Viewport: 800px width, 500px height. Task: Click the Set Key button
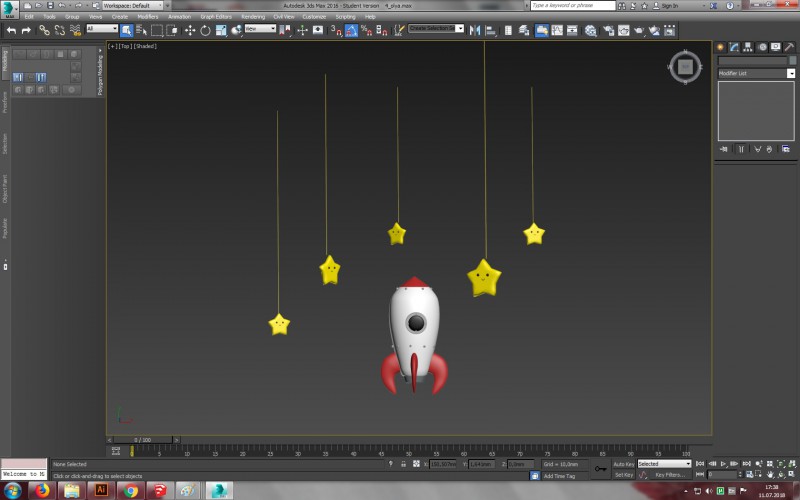[x=624, y=475]
